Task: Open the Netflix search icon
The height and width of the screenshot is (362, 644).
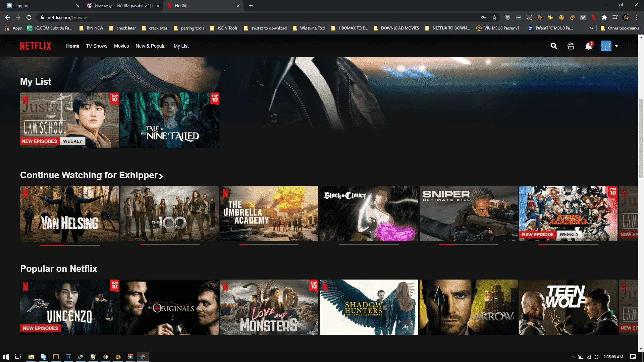Action: pos(554,46)
